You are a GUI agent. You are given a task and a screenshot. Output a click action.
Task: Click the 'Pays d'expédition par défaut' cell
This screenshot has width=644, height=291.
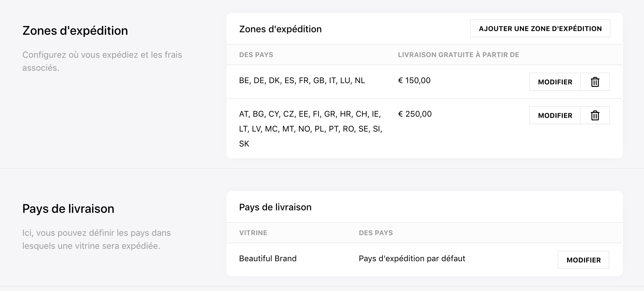[x=412, y=258]
